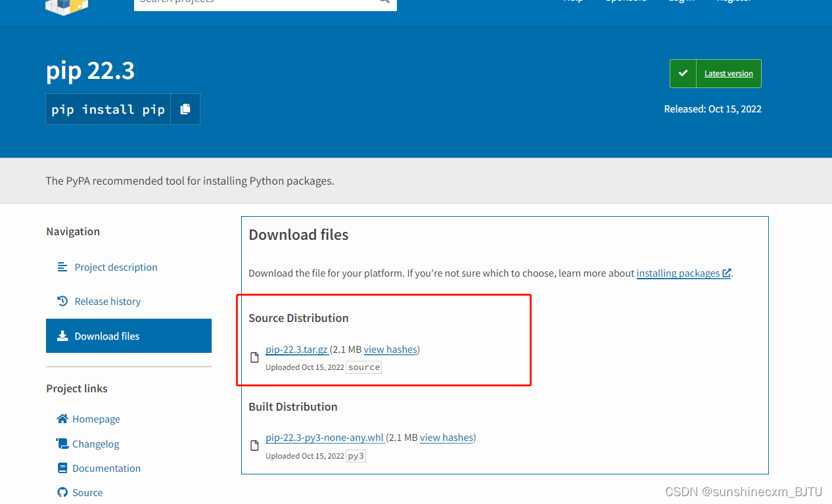Click the 'pip install pip' command text
Screen dimensions: 832x504
pos(108,109)
